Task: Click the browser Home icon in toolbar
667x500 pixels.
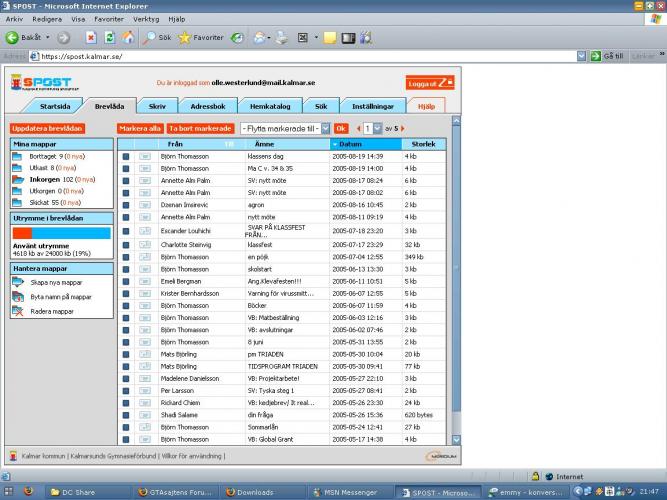Action: (x=127, y=37)
